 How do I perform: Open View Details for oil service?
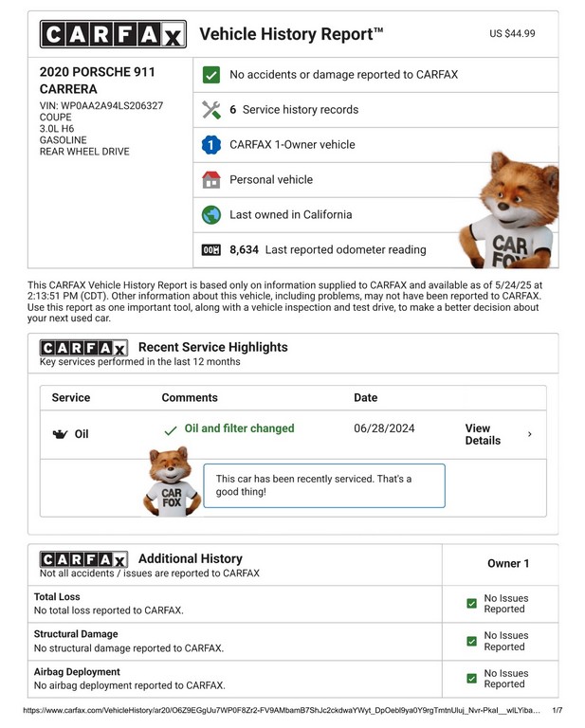click(x=483, y=434)
